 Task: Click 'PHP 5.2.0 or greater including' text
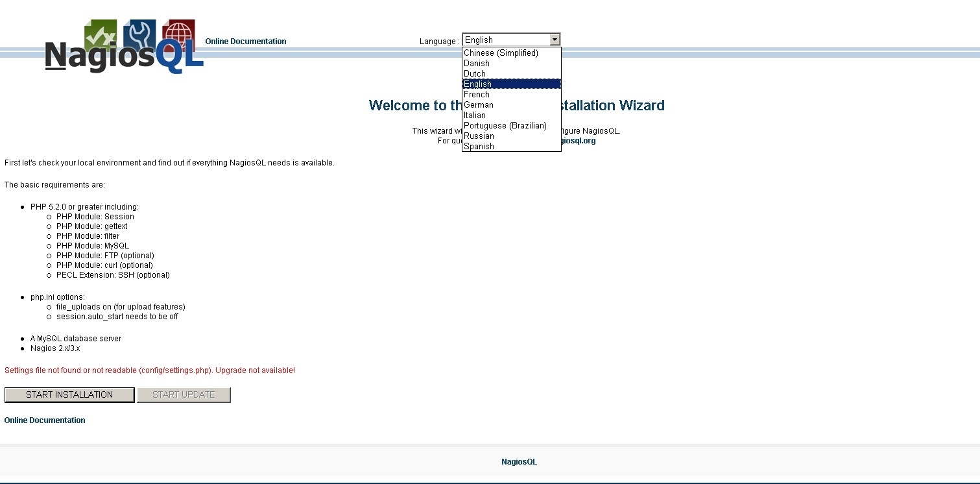(x=84, y=207)
